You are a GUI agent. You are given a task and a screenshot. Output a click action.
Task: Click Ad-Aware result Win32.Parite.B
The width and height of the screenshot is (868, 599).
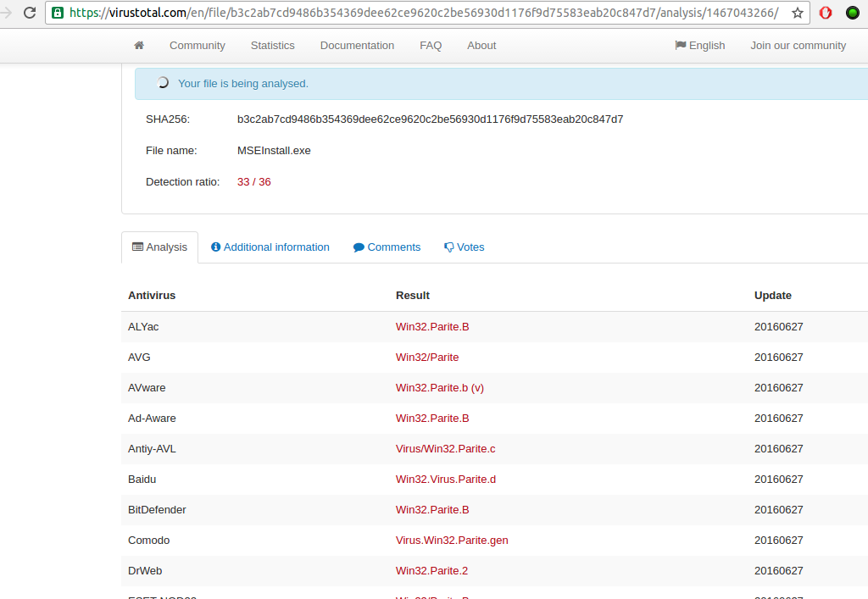click(x=432, y=419)
